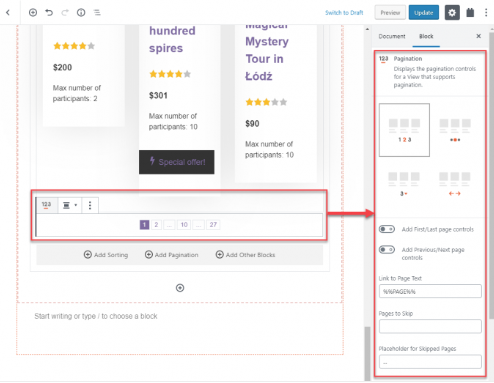The image size is (494, 383).
Task: Open settings gear in top bar
Action: pyautogui.click(x=452, y=13)
